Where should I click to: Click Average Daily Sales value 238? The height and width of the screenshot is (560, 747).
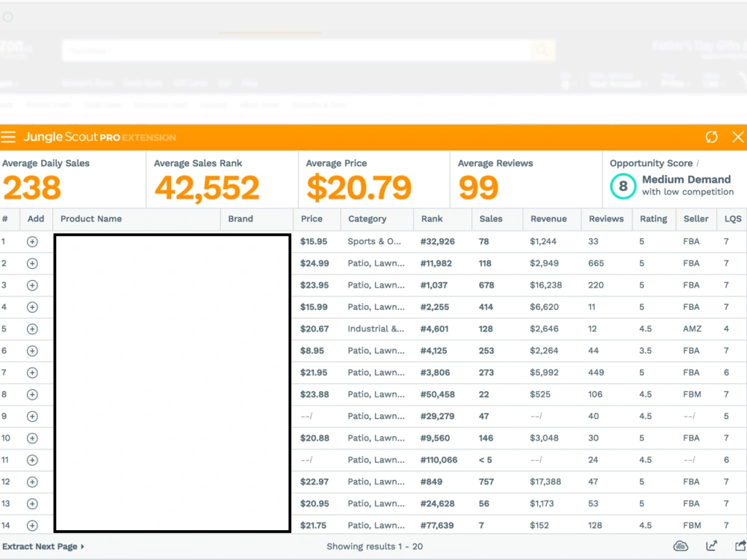(x=32, y=187)
